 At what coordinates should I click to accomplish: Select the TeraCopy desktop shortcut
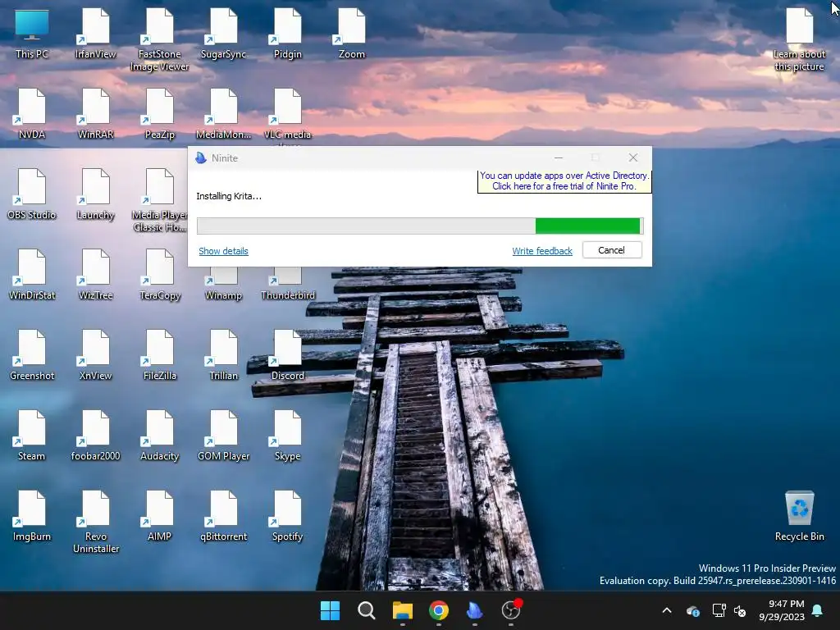coord(160,274)
